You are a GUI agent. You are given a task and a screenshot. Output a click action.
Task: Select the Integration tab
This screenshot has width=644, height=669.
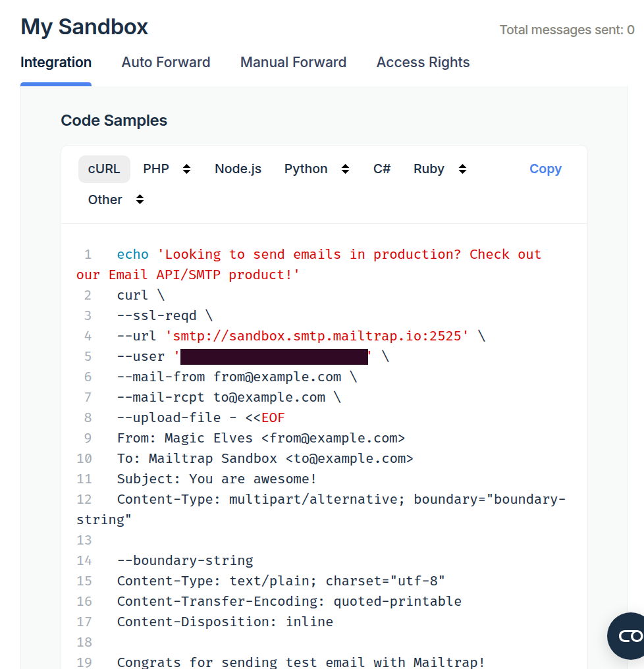56,62
